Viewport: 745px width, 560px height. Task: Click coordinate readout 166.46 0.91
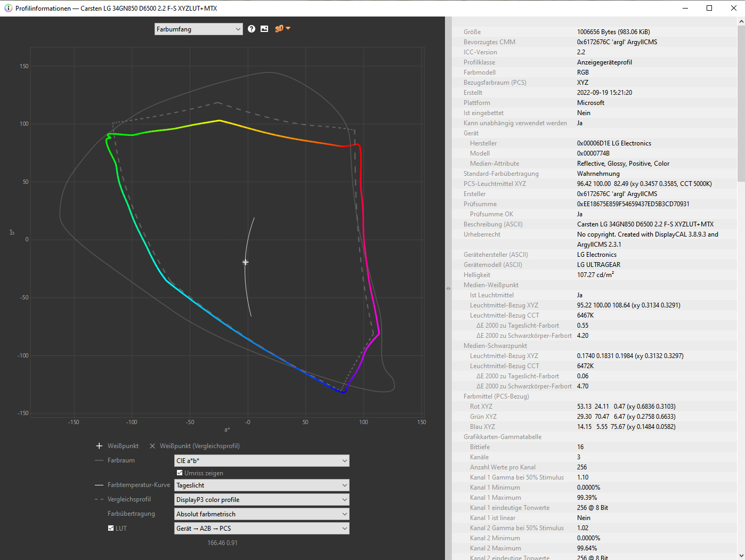[223, 543]
